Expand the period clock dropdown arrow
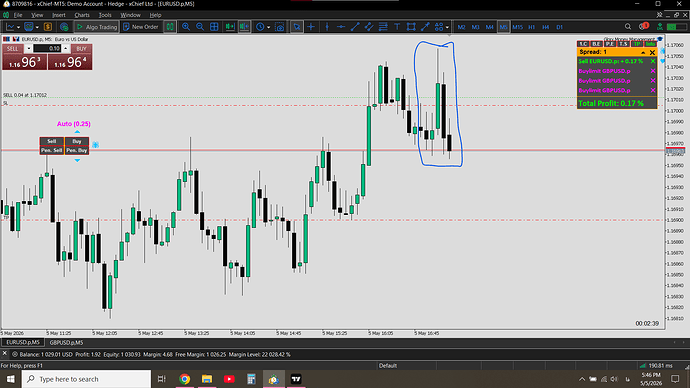Viewport: 690px width, 388px height. [268, 27]
